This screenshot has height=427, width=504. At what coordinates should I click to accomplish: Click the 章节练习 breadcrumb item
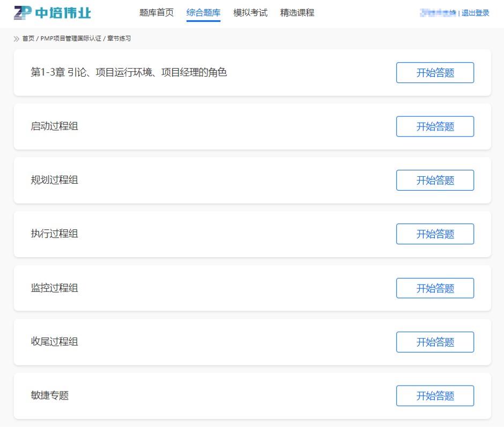click(x=119, y=39)
